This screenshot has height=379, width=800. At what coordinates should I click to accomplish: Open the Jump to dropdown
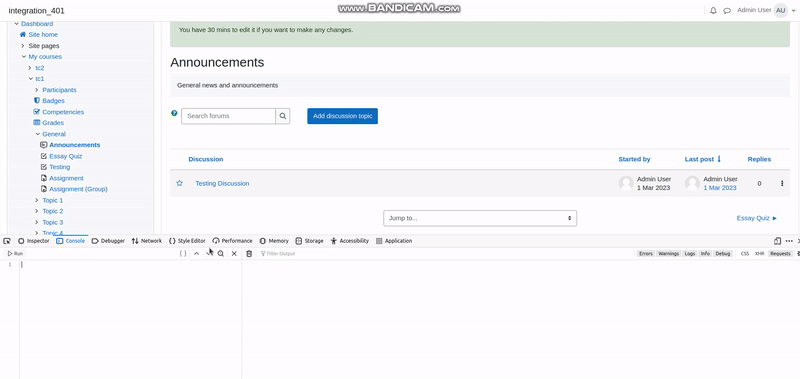coord(480,218)
